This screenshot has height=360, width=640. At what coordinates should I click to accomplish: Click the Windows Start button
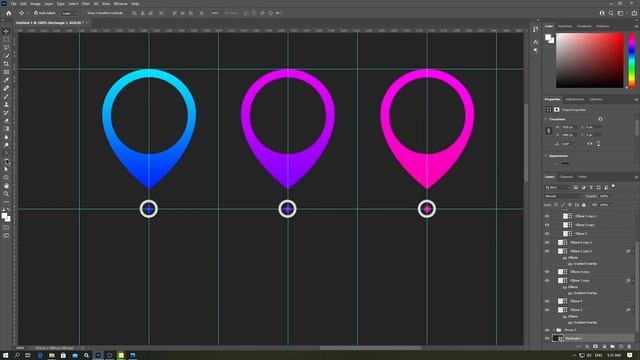[x=6, y=356]
